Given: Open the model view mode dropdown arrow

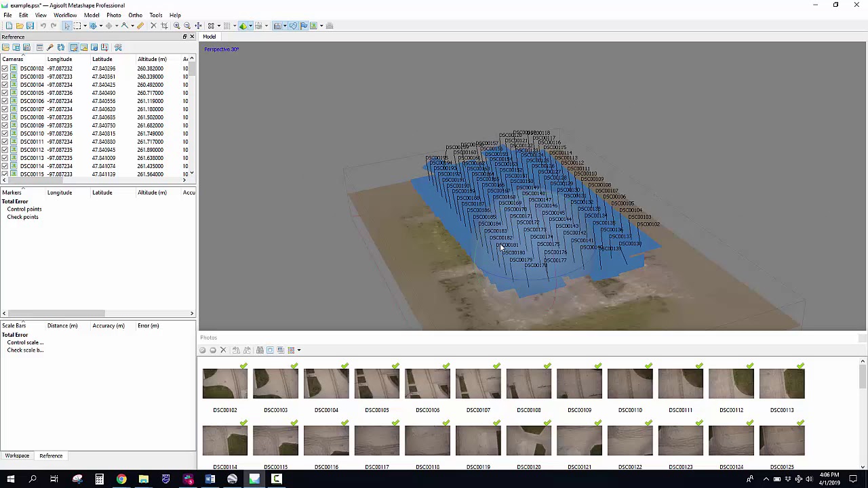Looking at the screenshot, I should point(250,26).
